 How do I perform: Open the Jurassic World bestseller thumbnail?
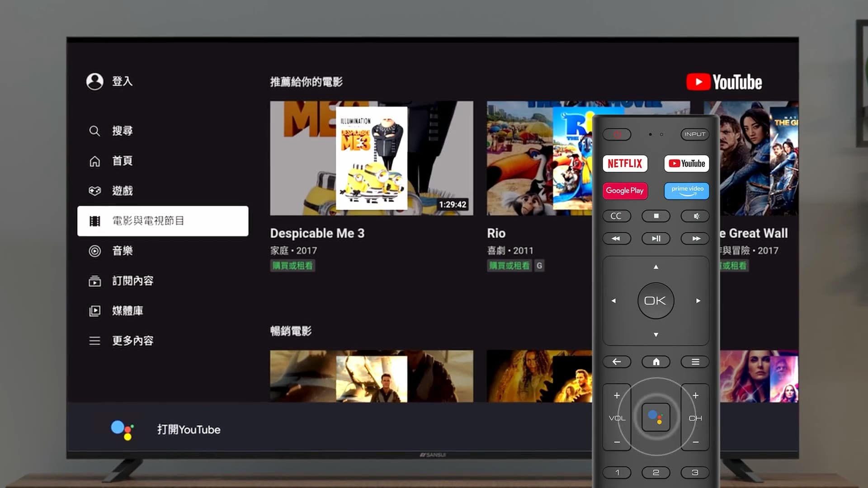[539, 376]
